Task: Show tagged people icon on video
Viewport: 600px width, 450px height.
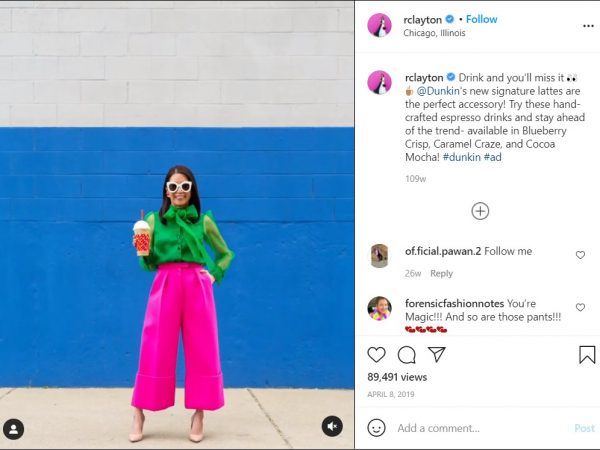Action: point(14,429)
